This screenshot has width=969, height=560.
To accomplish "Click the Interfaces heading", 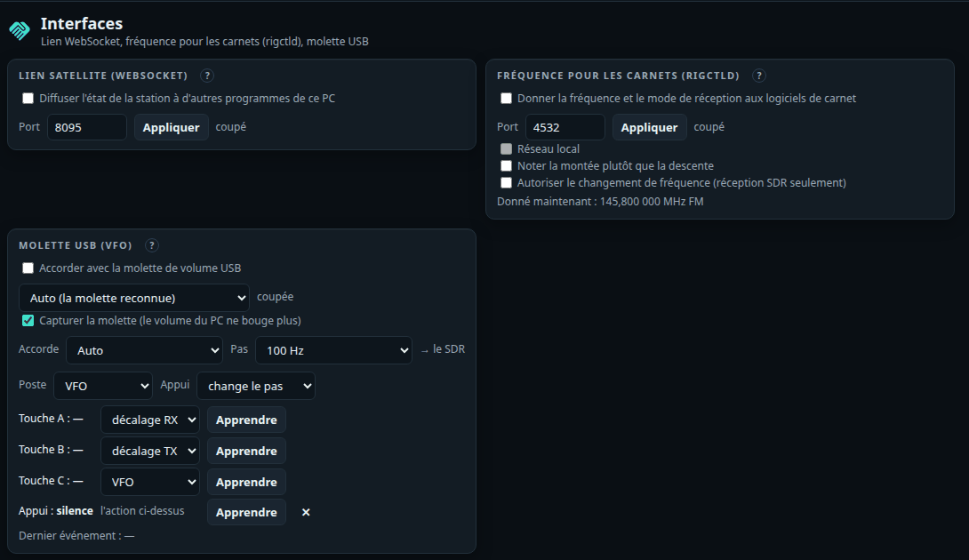I will click(x=82, y=23).
